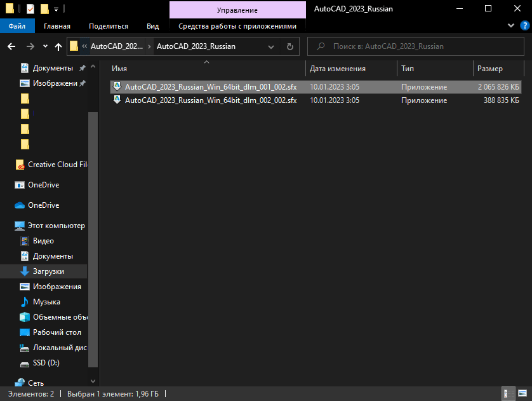Click the pin icon next to Изображения
This screenshot has height=401, width=532.
(x=82, y=83)
